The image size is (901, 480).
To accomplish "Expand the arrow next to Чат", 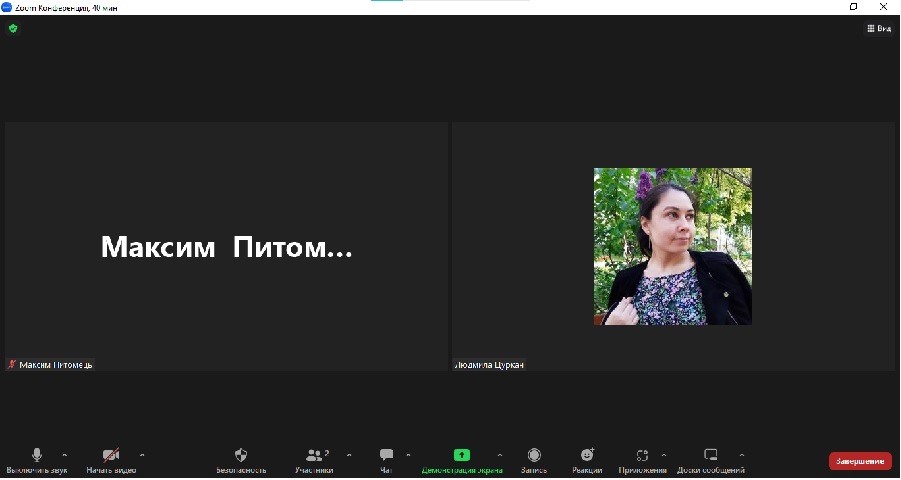I will (409, 455).
